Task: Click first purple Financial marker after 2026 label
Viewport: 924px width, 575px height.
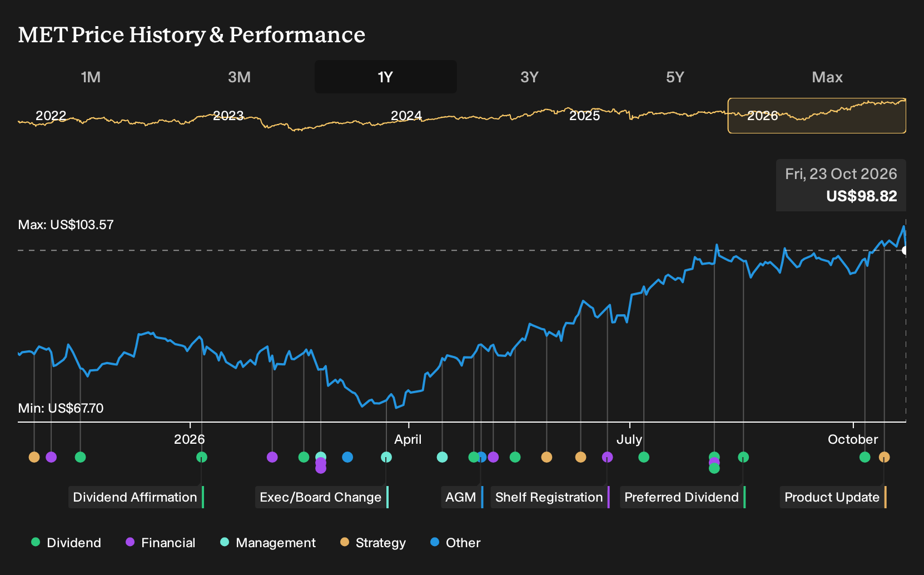Action: (272, 457)
